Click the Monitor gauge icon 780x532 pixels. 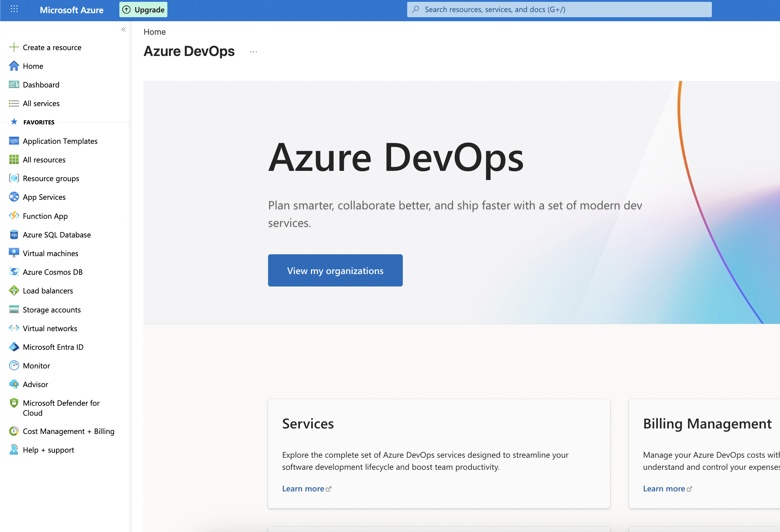14,366
